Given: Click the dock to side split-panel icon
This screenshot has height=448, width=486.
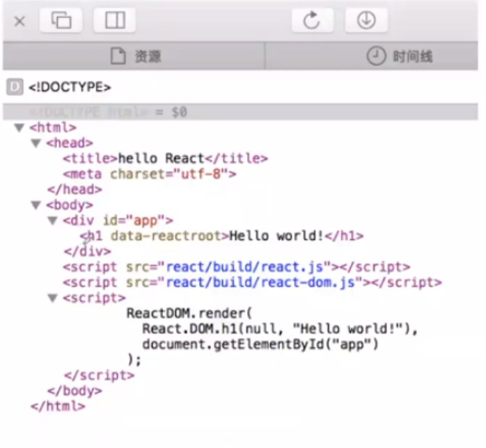Looking at the screenshot, I should coord(115,20).
